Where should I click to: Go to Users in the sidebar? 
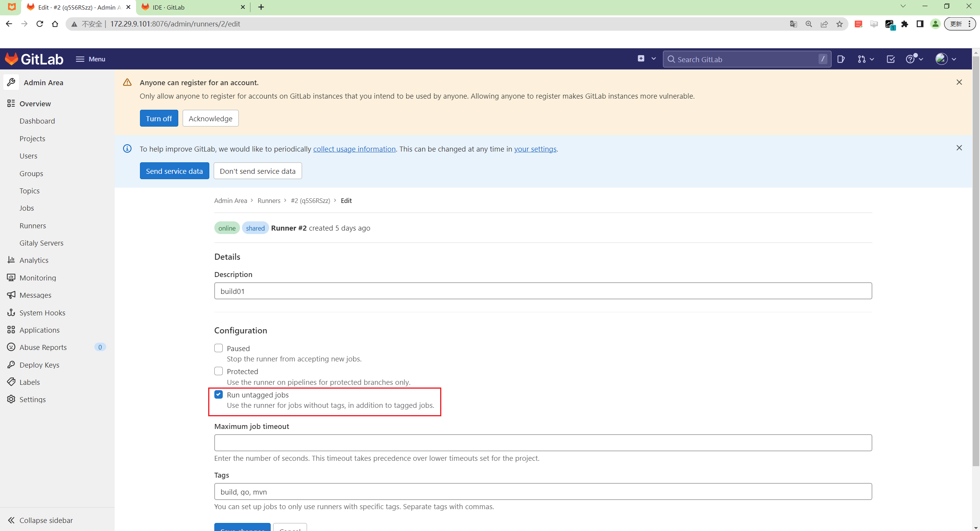point(28,156)
